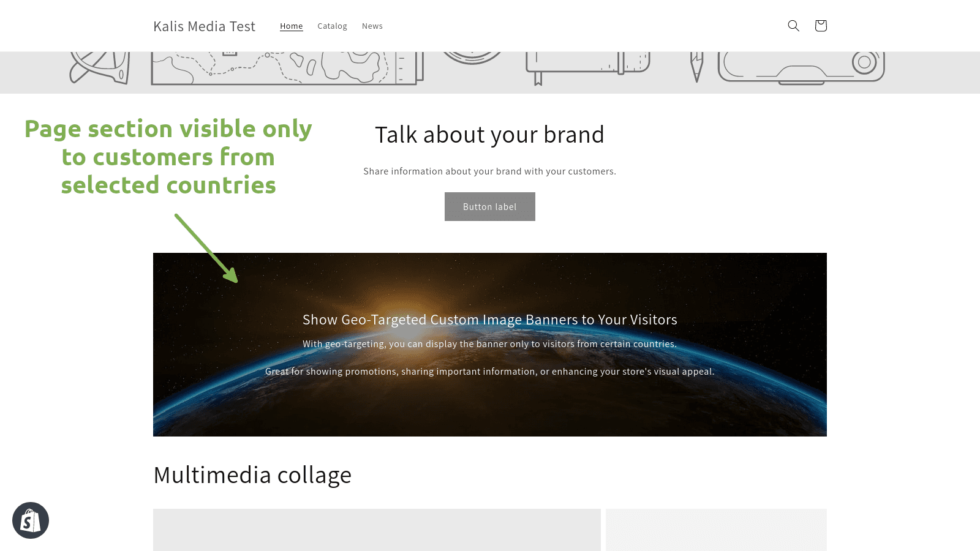Screen dimensions: 980x551
Task: Select the 'Talk about your brand' heading
Action: pyautogui.click(x=489, y=135)
